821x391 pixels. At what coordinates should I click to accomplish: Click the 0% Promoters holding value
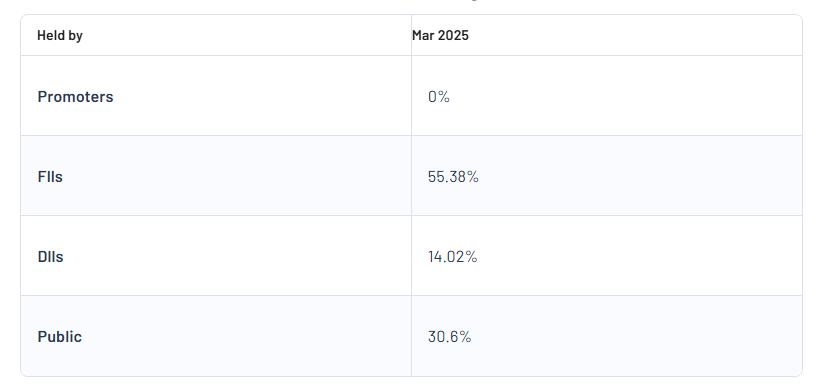tap(439, 97)
